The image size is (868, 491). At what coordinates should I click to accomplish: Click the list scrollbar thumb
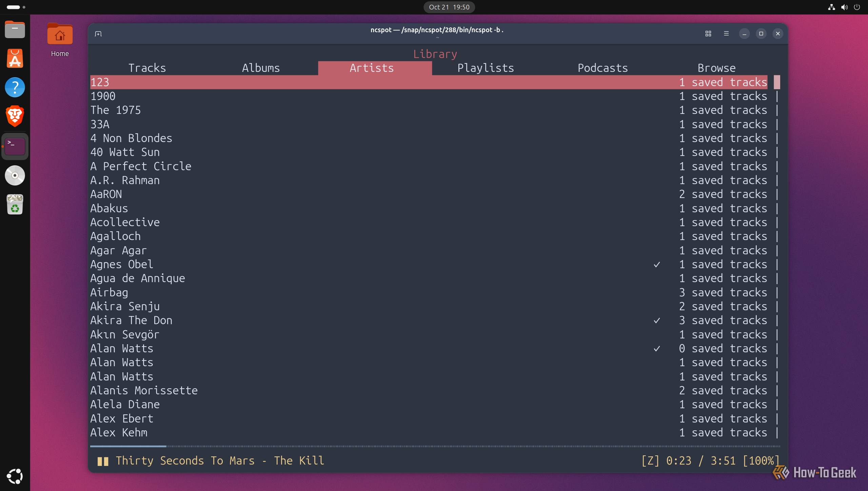pyautogui.click(x=777, y=82)
